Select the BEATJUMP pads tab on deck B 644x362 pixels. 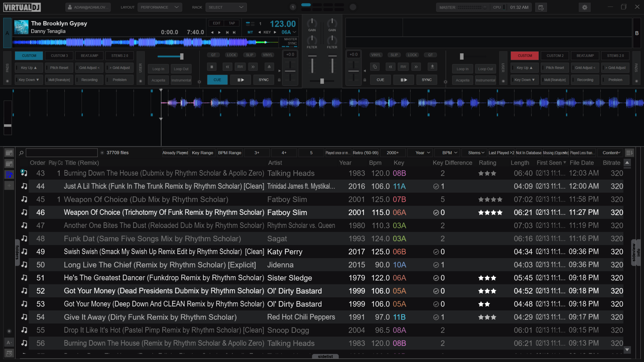click(x=585, y=56)
